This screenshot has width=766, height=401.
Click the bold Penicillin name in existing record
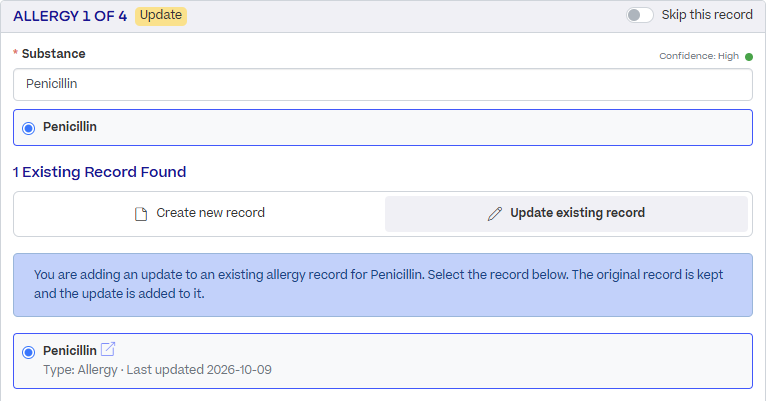click(x=70, y=351)
